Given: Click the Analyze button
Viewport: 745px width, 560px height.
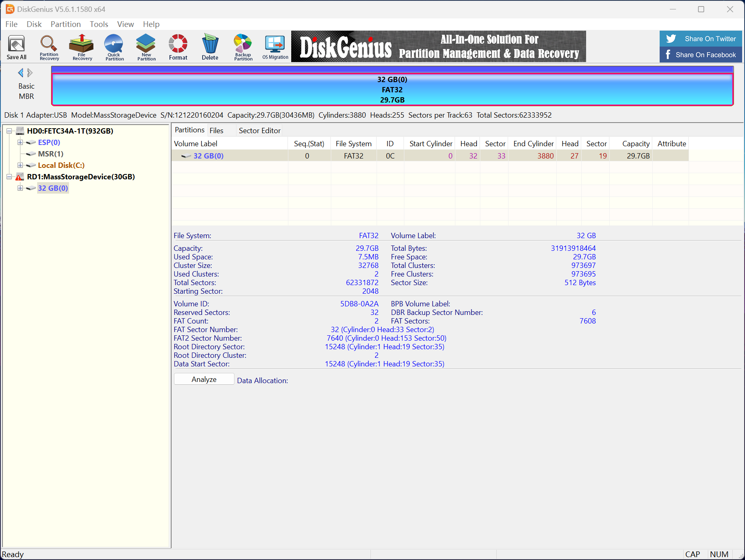Looking at the screenshot, I should click(204, 379).
